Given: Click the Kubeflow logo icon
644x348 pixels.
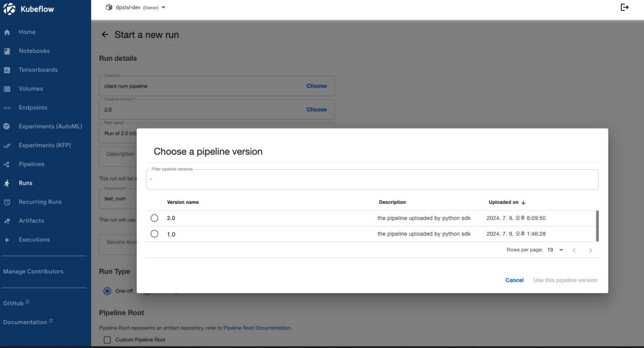Looking at the screenshot, I should pos(9,8).
